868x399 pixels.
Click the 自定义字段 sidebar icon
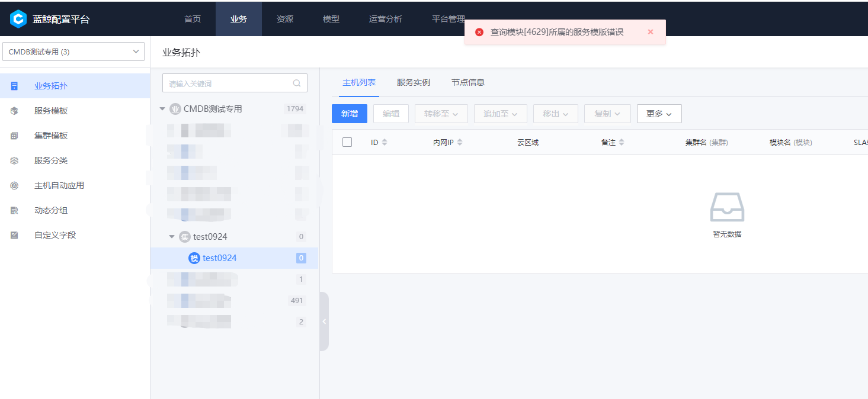(x=15, y=235)
